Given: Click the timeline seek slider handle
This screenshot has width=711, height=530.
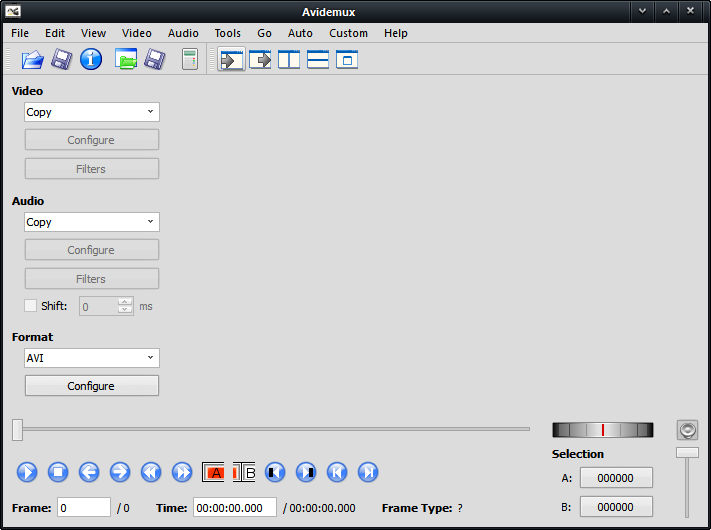Looking at the screenshot, I should 17,429.
